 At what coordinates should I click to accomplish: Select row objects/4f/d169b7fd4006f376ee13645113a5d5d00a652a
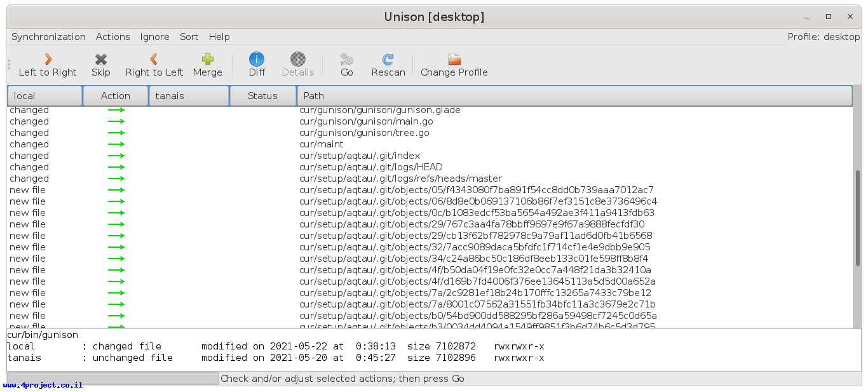tap(430, 281)
